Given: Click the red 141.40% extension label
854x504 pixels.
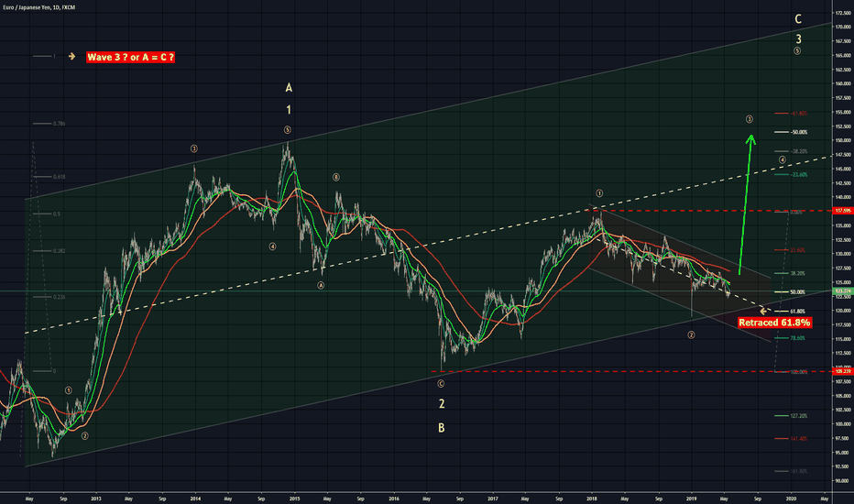Looking at the screenshot, I should click(x=798, y=438).
